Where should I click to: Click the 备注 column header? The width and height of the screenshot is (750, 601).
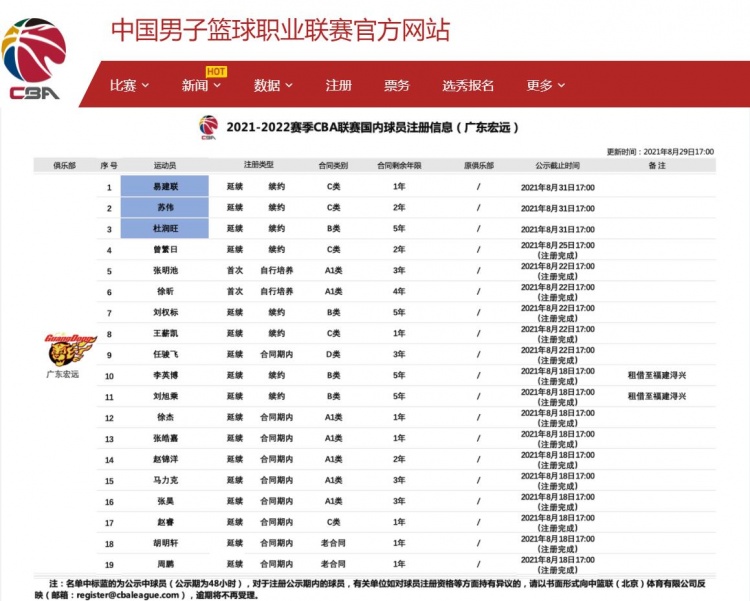[657, 166]
